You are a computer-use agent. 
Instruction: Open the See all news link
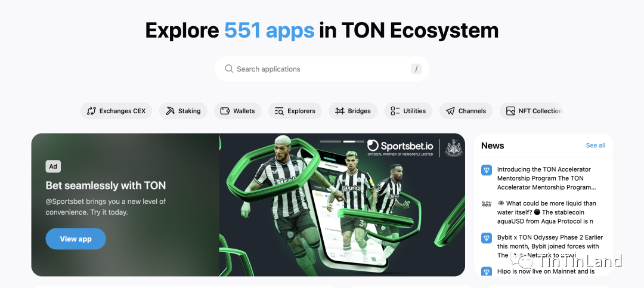[x=596, y=145]
